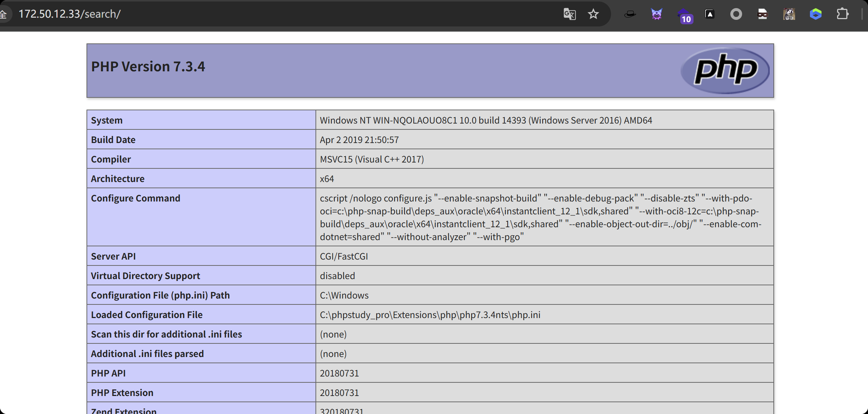Image resolution: width=868 pixels, height=414 pixels.
Task: Bookmark this page with the star icon
Action: (x=593, y=14)
